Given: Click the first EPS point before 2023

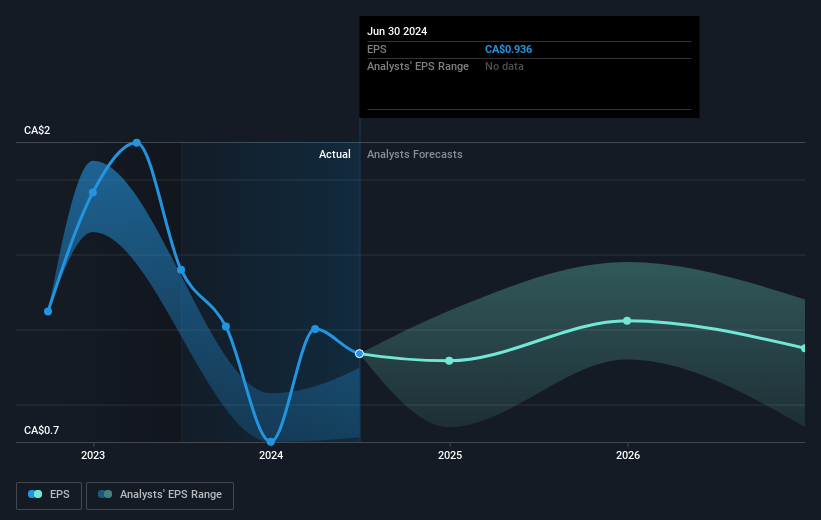Looking at the screenshot, I should pyautogui.click(x=48, y=312).
